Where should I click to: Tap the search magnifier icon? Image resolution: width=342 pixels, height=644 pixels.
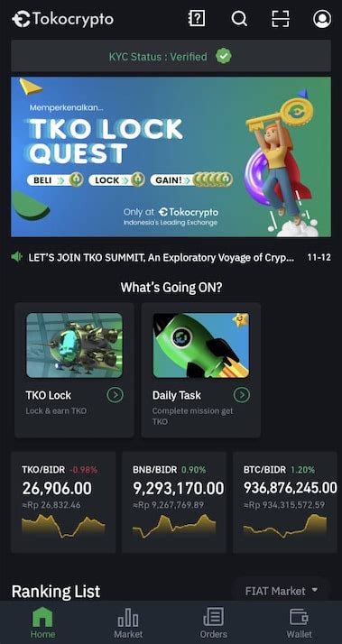239,18
